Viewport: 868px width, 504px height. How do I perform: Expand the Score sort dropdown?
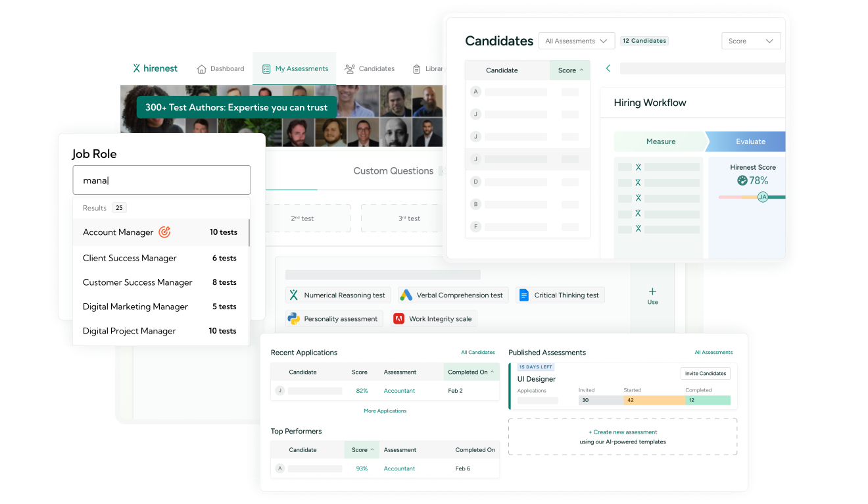(x=751, y=41)
